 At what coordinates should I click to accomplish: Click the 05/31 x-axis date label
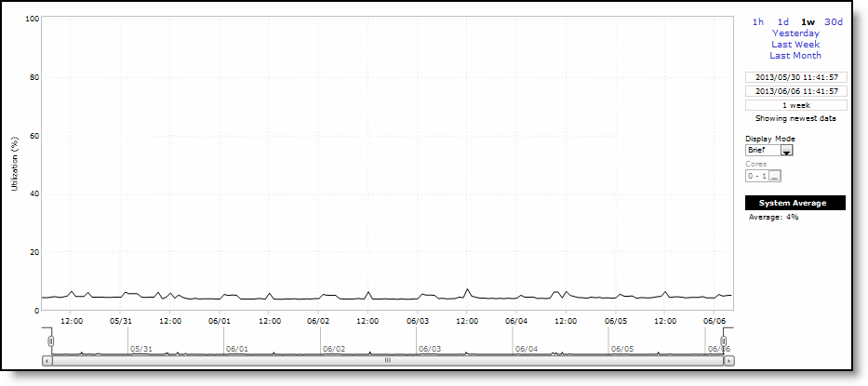click(120, 320)
